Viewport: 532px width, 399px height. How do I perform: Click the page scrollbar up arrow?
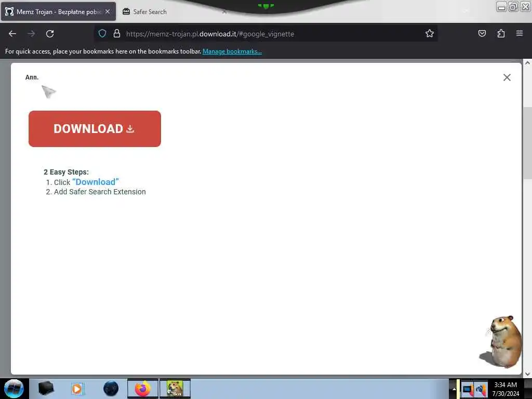coord(527,63)
